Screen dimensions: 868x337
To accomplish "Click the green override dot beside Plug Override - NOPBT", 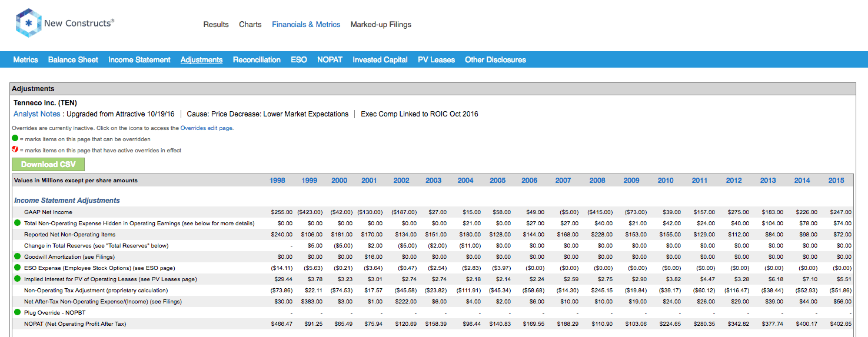I will coord(17,313).
